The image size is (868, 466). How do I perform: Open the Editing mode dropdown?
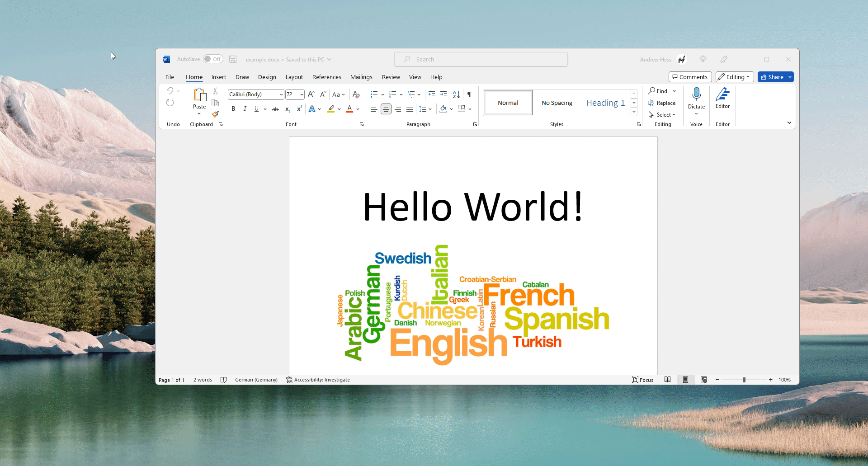pos(734,77)
